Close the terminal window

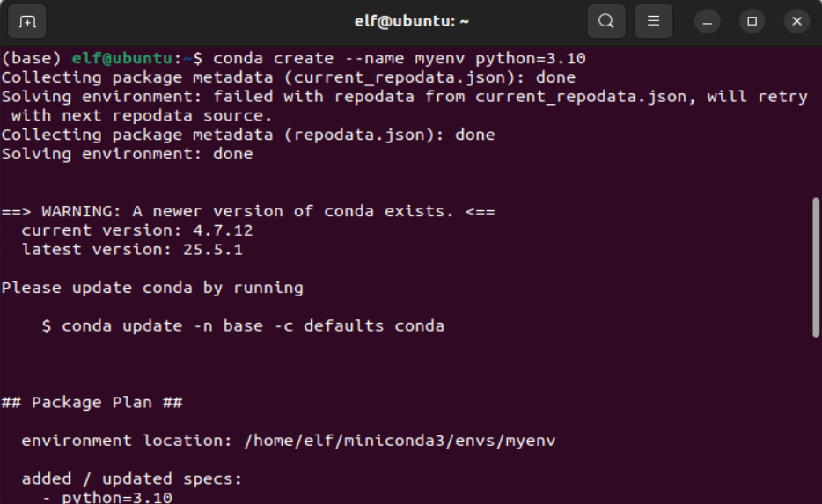coord(796,21)
